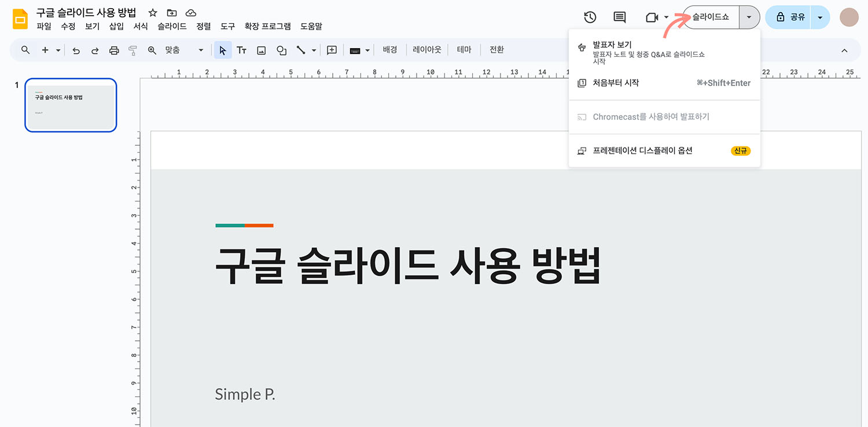
Task: Click the presentation title field
Action: coord(86,12)
